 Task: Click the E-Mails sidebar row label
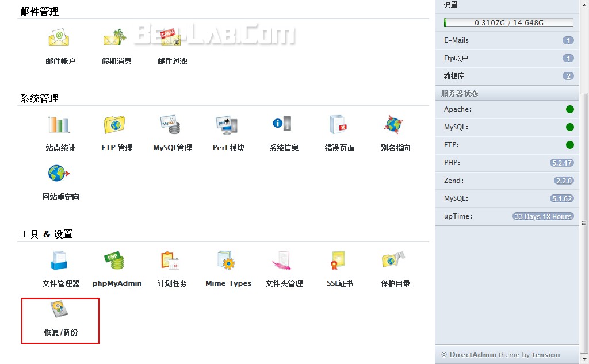(x=456, y=40)
